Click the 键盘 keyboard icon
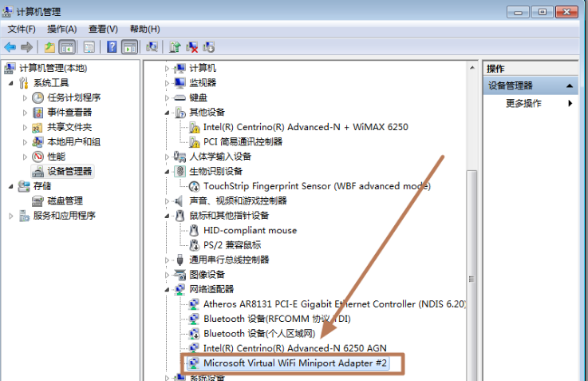This screenshot has height=381, width=588. coord(180,98)
